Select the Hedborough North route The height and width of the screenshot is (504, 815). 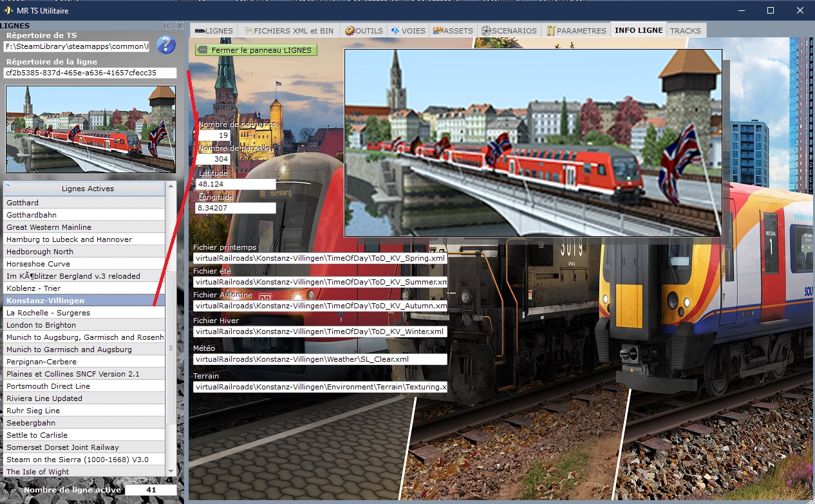84,252
